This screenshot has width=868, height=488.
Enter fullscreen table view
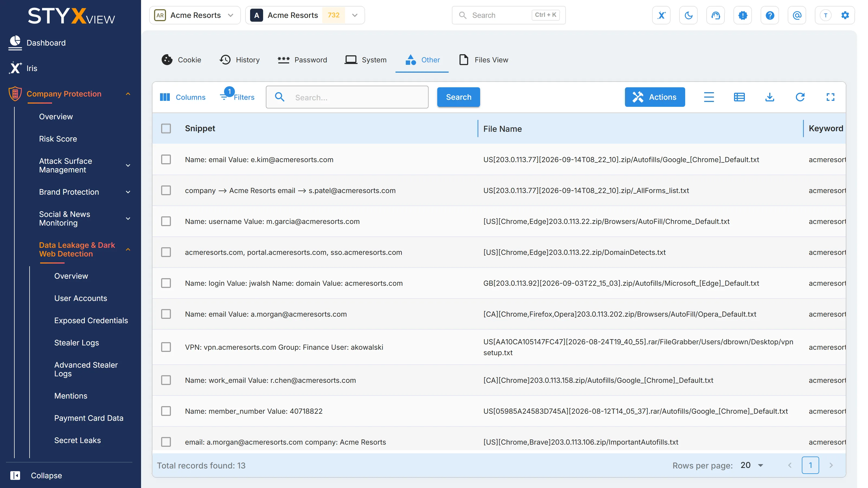pos(830,97)
